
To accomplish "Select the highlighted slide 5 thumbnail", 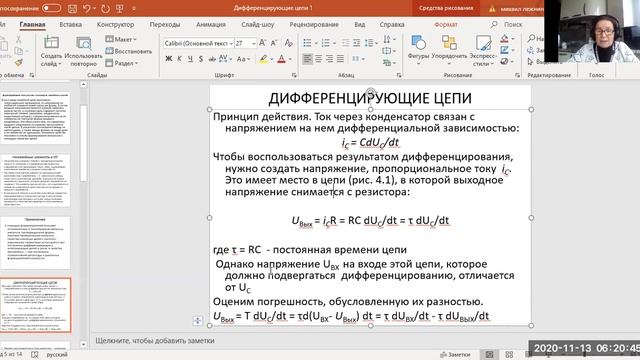I will pos(36,305).
